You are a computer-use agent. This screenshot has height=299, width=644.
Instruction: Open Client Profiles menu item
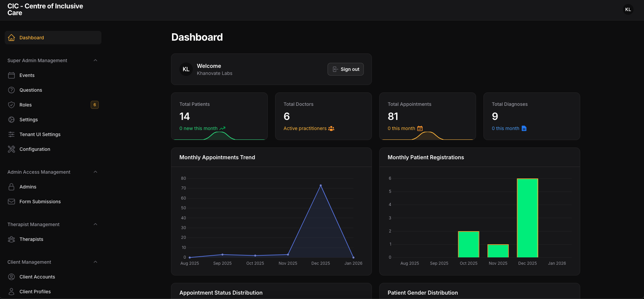click(35, 292)
